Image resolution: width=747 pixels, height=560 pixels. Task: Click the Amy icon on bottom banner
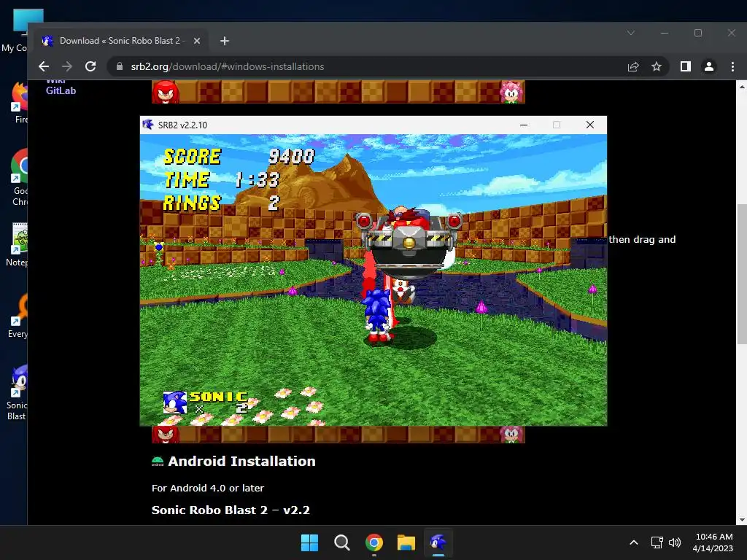511,435
